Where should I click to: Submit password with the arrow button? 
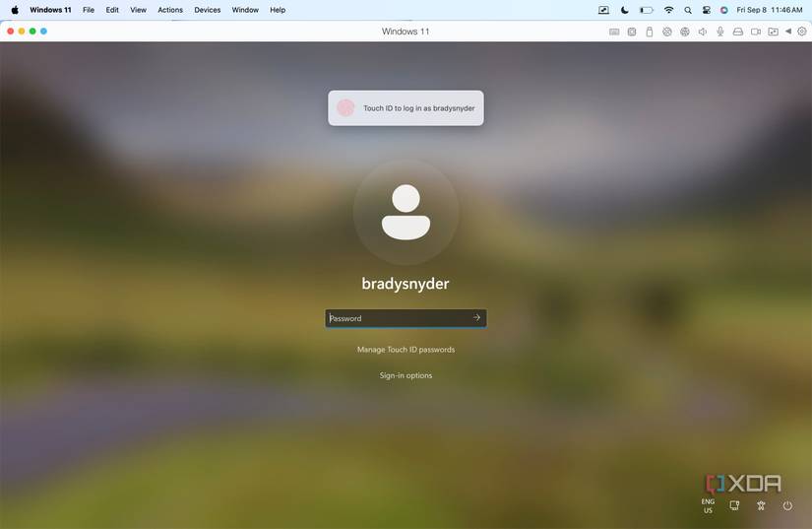[x=476, y=317]
